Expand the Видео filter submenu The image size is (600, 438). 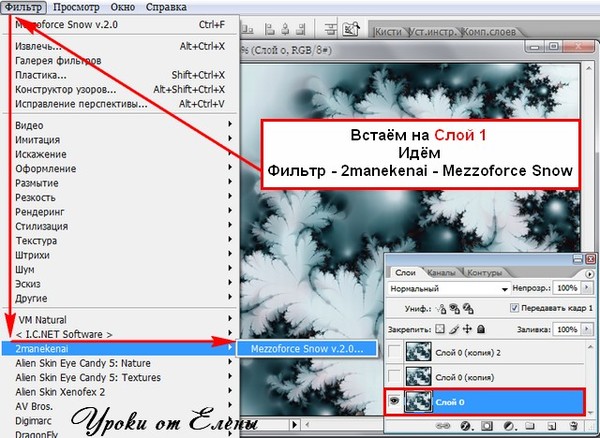coord(121,125)
